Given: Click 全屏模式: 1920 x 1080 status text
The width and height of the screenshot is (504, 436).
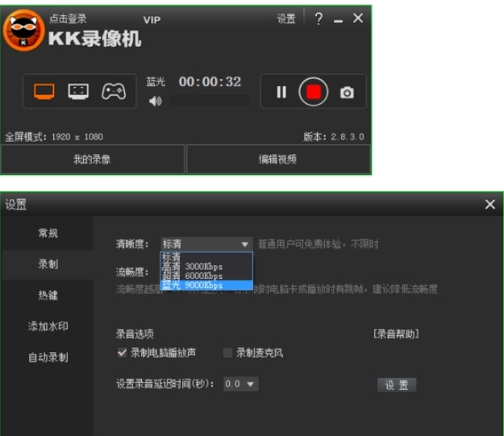Looking at the screenshot, I should click(x=54, y=137).
